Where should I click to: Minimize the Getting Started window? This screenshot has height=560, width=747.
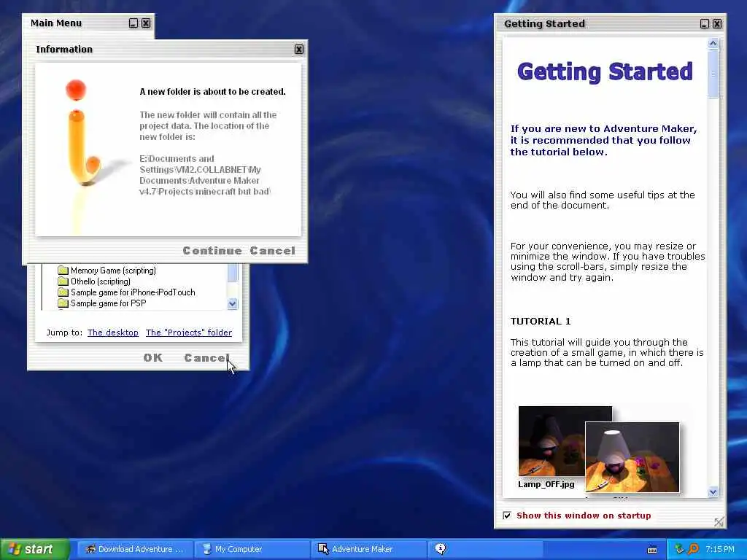pos(705,24)
